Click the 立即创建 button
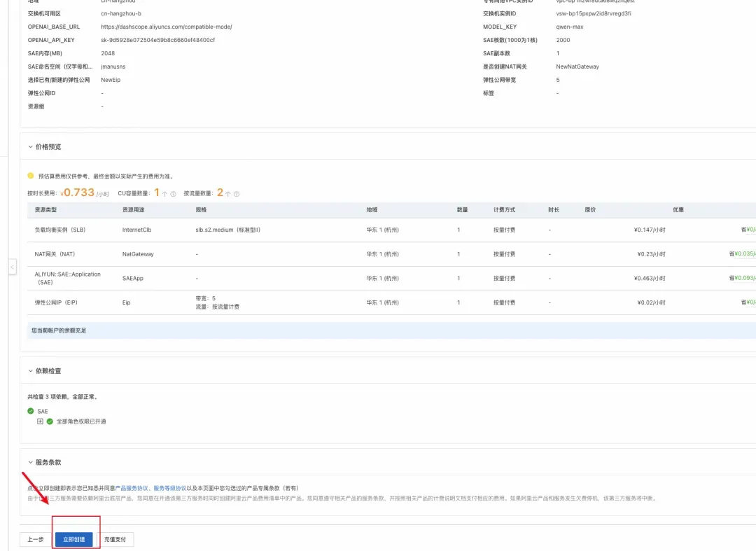Image resolution: width=756 pixels, height=551 pixels. click(73, 539)
